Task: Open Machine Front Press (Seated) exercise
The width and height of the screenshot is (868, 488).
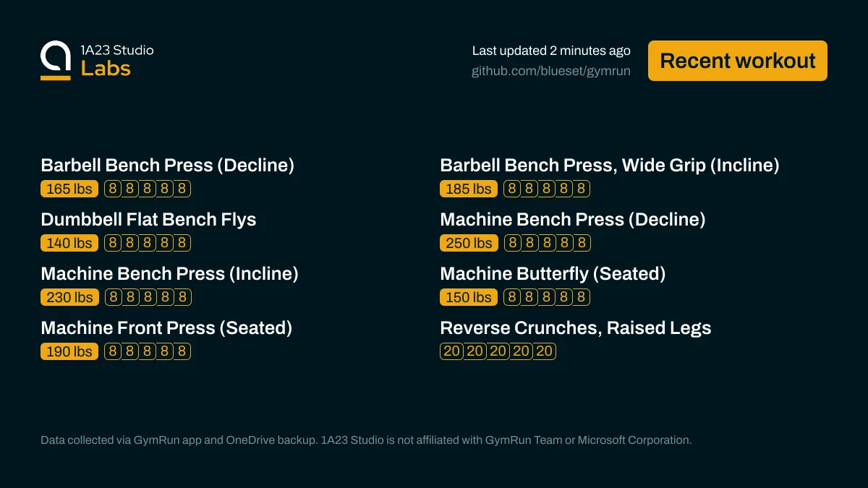Action: tap(166, 328)
